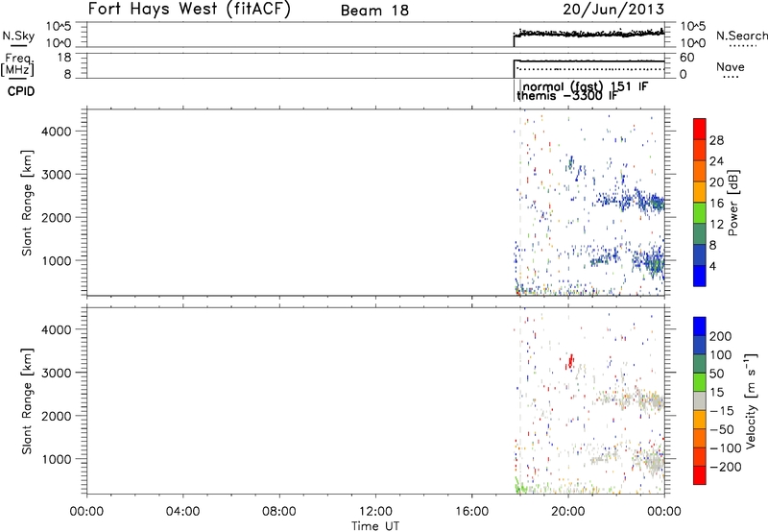Click the light green power swatch near 16
This screenshot has height=532, width=768.
point(700,212)
